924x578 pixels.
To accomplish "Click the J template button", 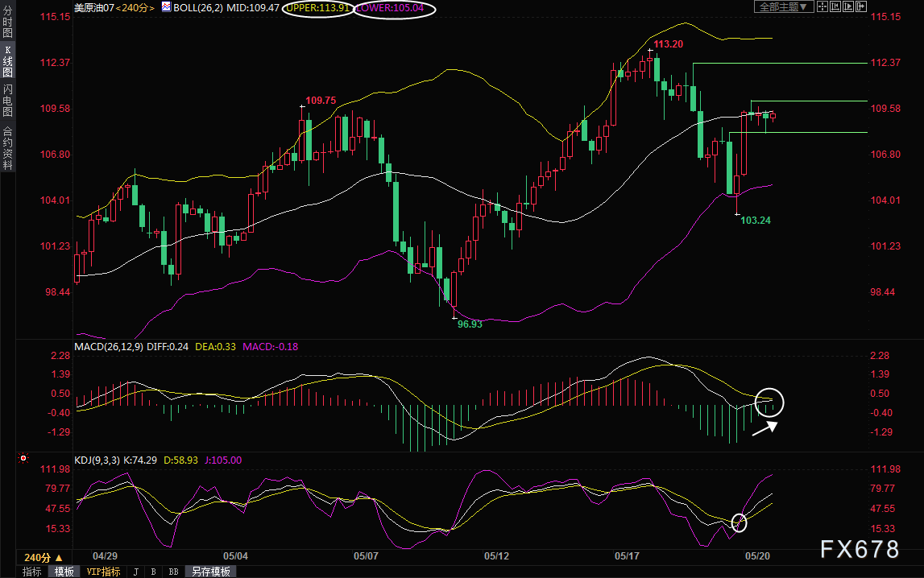I will pyautogui.click(x=135, y=572).
